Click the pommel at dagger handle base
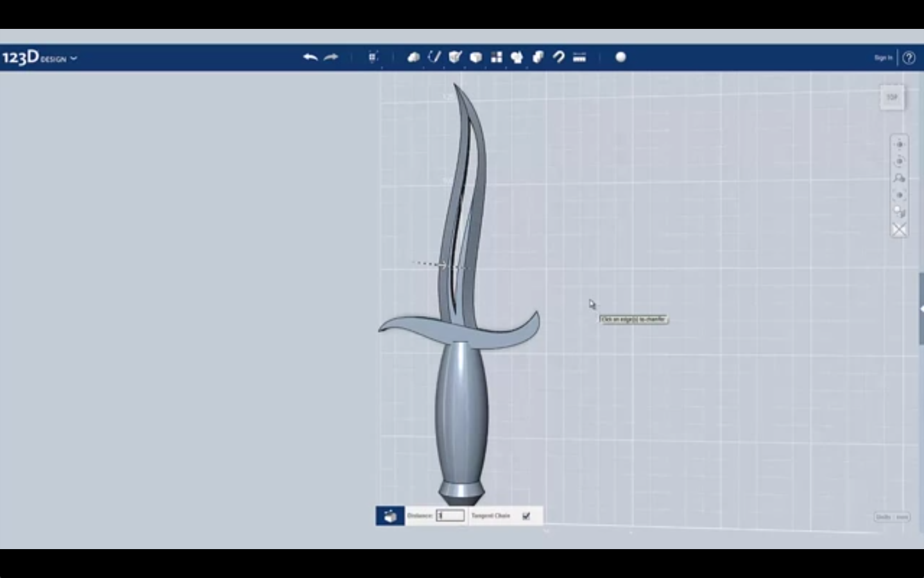The image size is (924, 578). [461, 493]
